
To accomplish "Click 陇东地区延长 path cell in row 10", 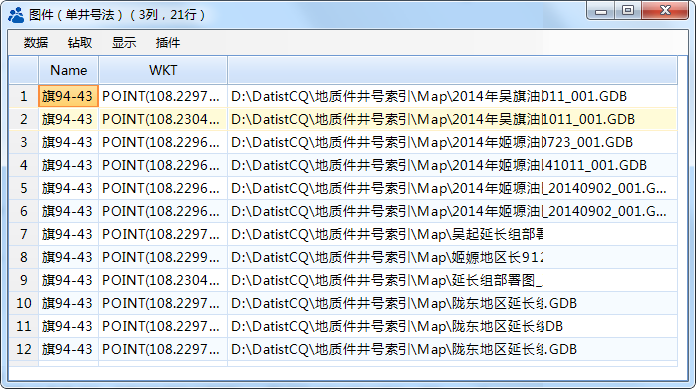I will [x=452, y=304].
